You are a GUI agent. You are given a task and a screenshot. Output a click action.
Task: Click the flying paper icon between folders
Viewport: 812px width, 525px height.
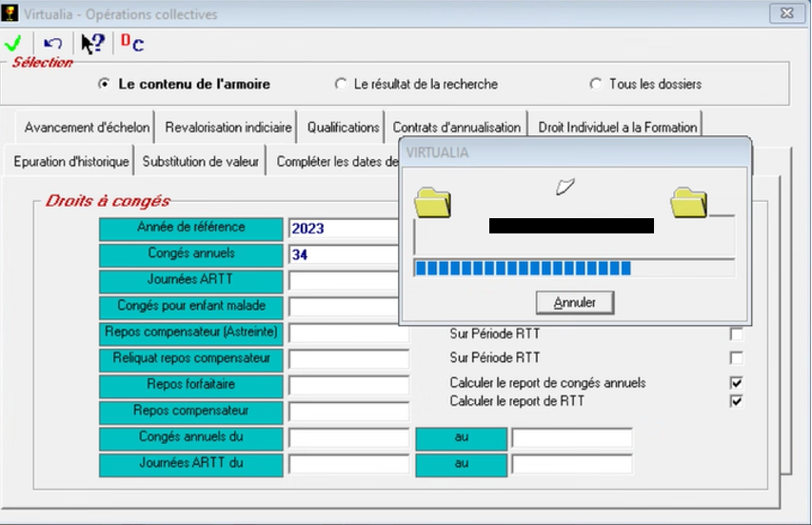pos(565,187)
